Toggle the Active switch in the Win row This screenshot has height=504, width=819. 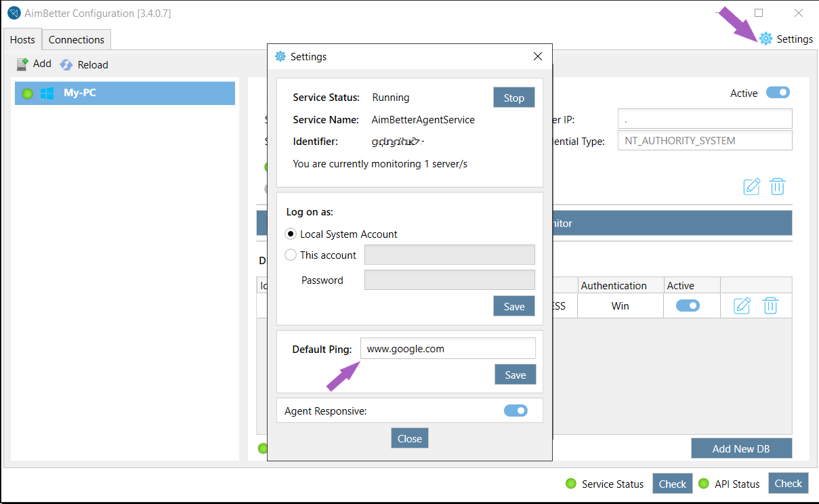(688, 306)
